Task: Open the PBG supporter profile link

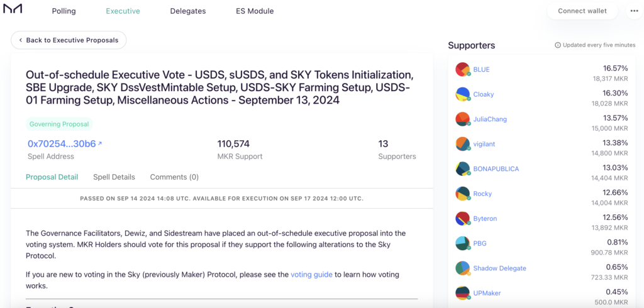Action: (x=480, y=243)
